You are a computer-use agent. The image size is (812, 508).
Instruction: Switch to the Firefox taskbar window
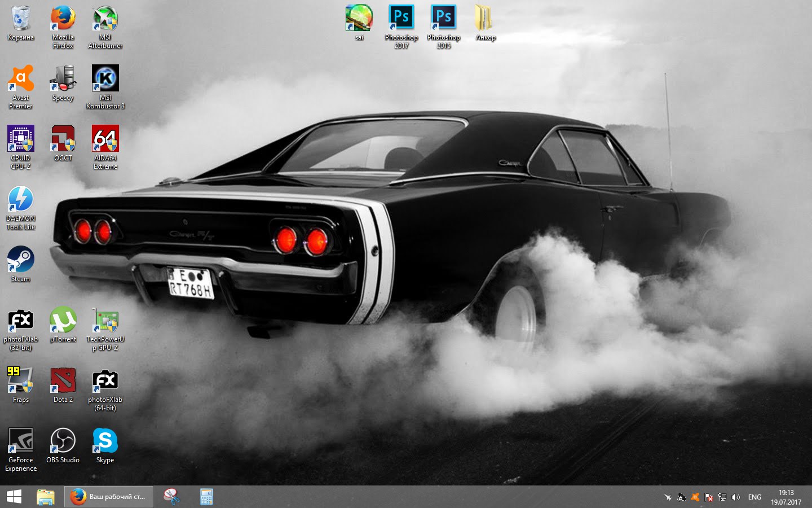pyautogui.click(x=109, y=497)
